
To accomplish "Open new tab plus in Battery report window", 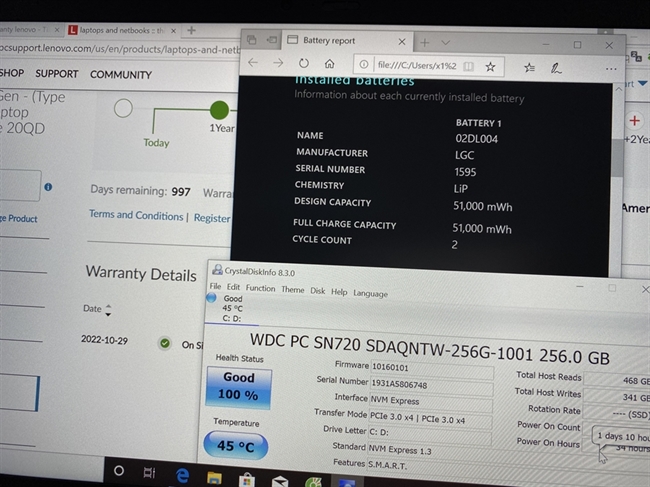I will pos(425,42).
